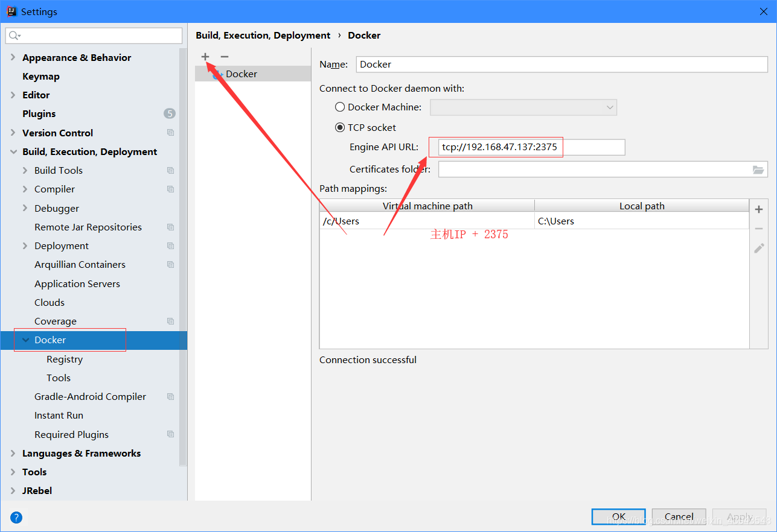Expand Languages & Frameworks section

click(x=13, y=453)
